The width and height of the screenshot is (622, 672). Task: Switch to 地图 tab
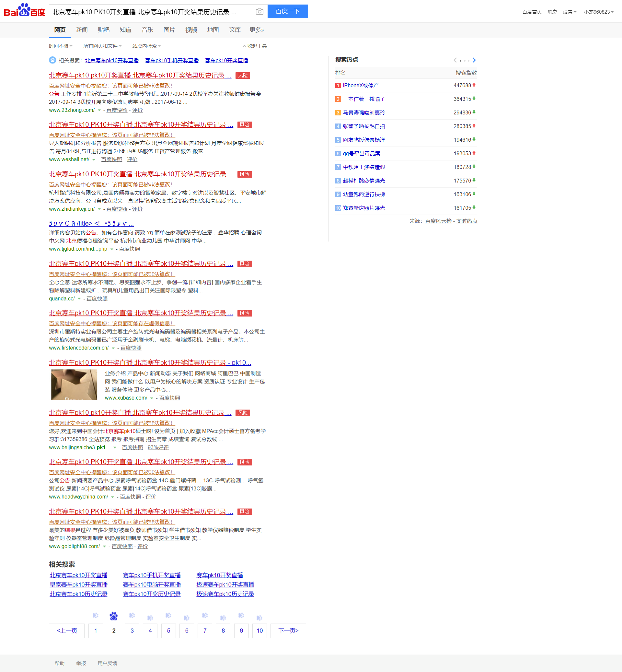[x=213, y=29]
